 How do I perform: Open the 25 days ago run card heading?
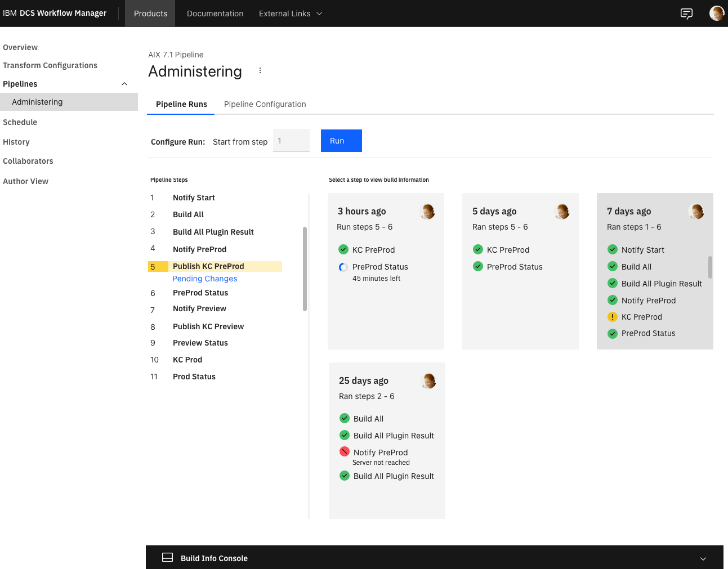(364, 380)
